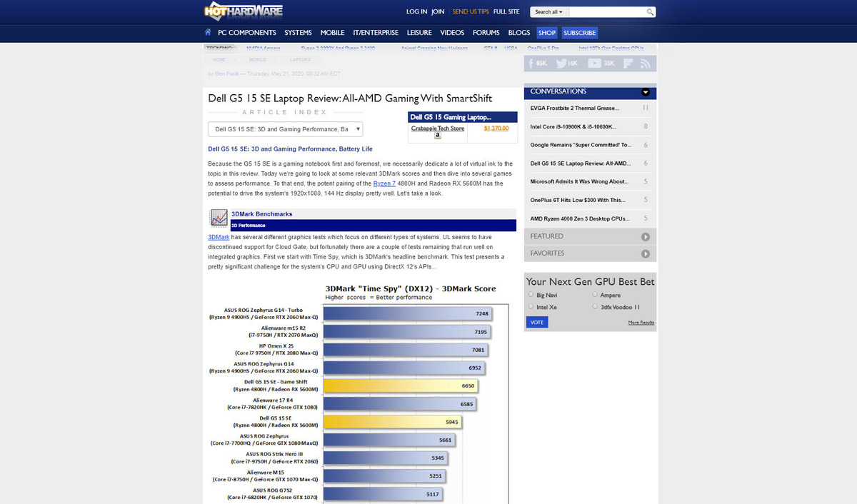Open the AMD Ryzen 4000 Zen 3 conversation

(x=578, y=218)
